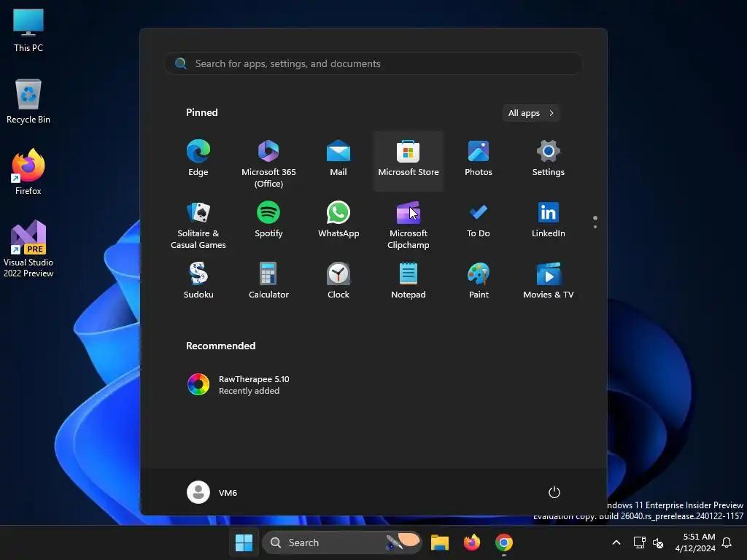Go to next pinned apps page dot
The height and width of the screenshot is (560, 747).
[x=595, y=227]
